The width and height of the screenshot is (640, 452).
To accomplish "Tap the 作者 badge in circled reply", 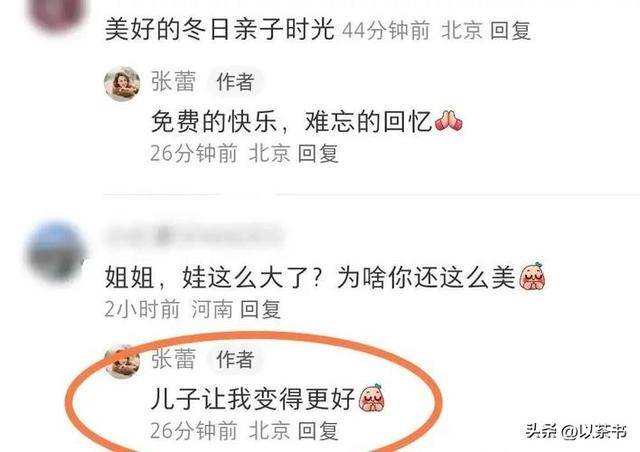I will click(235, 359).
